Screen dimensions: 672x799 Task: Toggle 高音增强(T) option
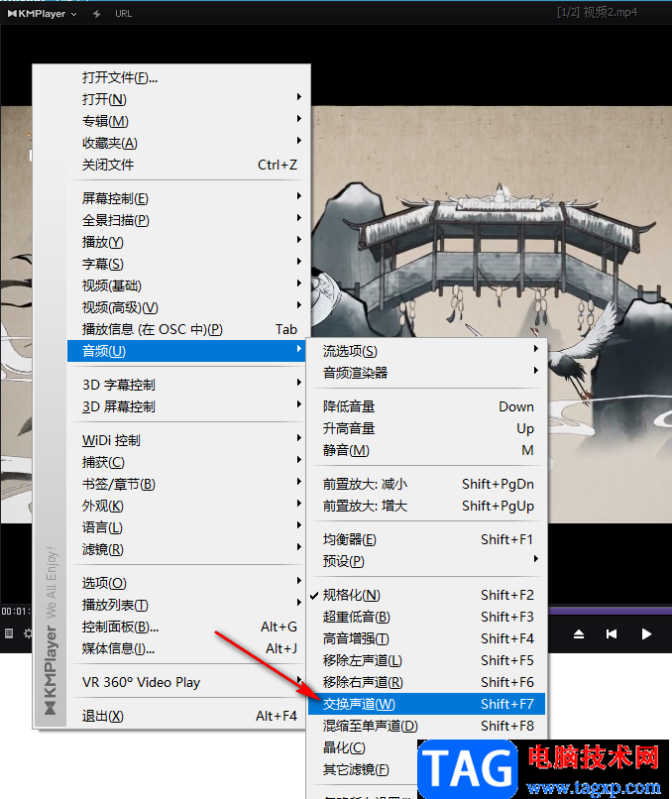427,639
